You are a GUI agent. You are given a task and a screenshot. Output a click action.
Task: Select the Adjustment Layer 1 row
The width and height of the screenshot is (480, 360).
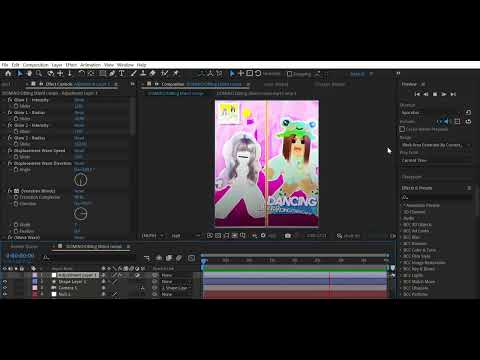coord(78,275)
